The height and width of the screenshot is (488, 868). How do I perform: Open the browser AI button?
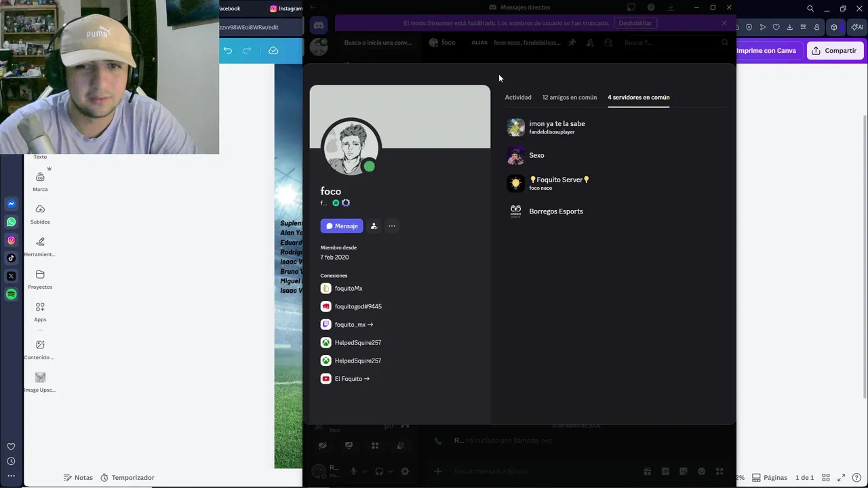tap(856, 27)
